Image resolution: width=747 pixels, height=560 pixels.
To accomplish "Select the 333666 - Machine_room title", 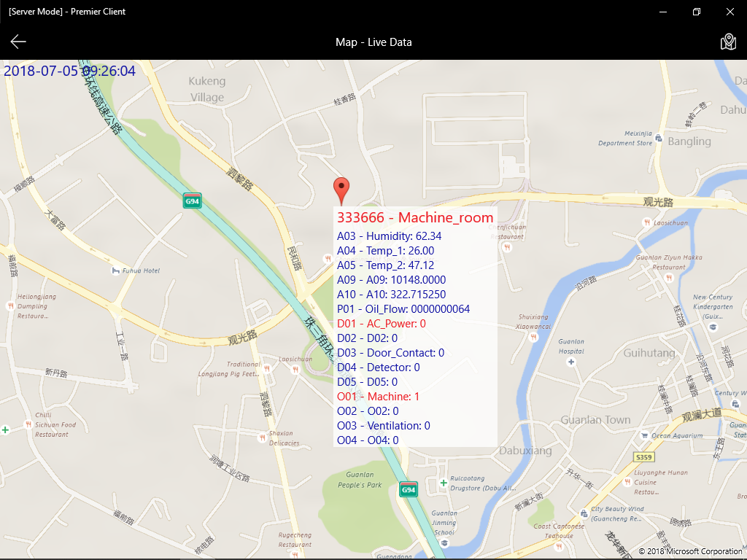I will pos(414,217).
